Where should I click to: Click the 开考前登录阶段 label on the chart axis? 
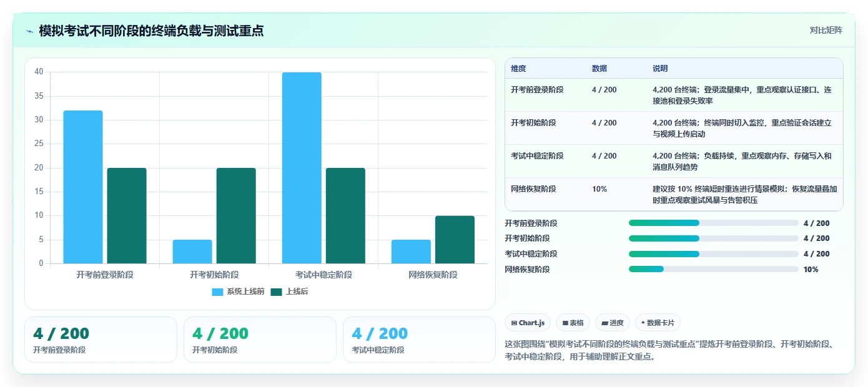point(105,275)
